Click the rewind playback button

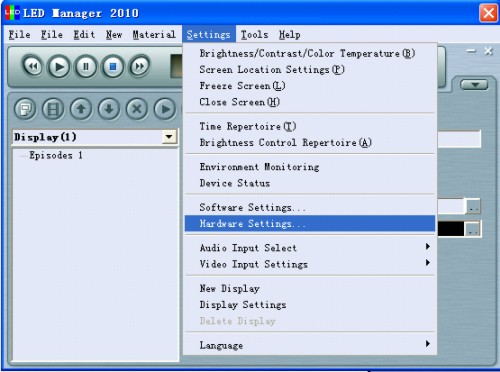(x=33, y=66)
